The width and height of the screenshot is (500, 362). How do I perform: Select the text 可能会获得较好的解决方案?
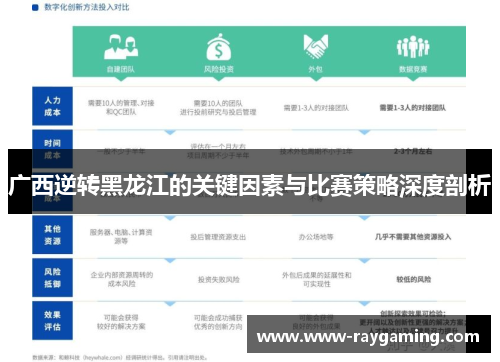click(121, 322)
